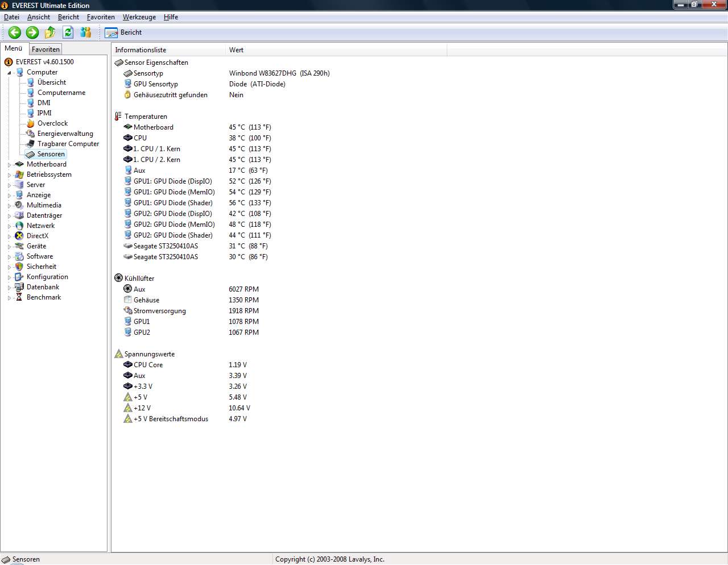Open the Werkzeuge menu
This screenshot has width=728, height=565.
tap(139, 17)
